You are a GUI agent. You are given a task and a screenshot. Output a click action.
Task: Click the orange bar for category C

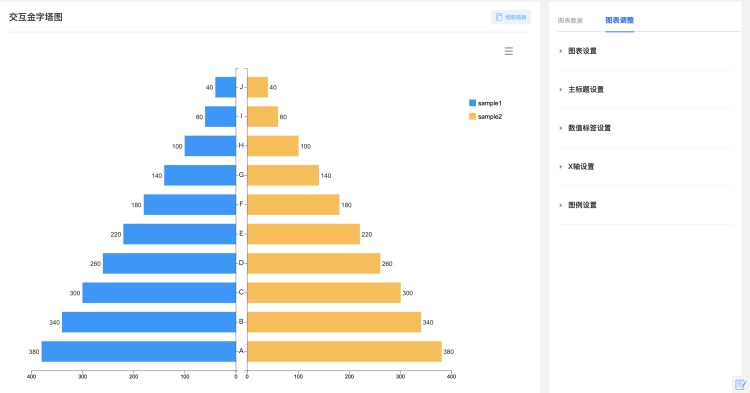(x=324, y=293)
